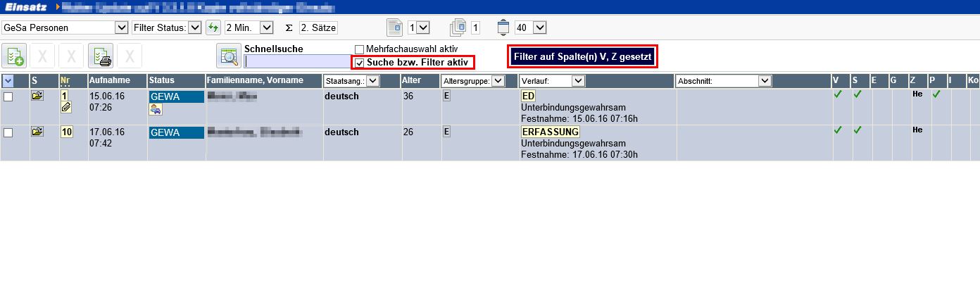
Task: Click the Familienname, Vorname column header
Action: coord(255,80)
